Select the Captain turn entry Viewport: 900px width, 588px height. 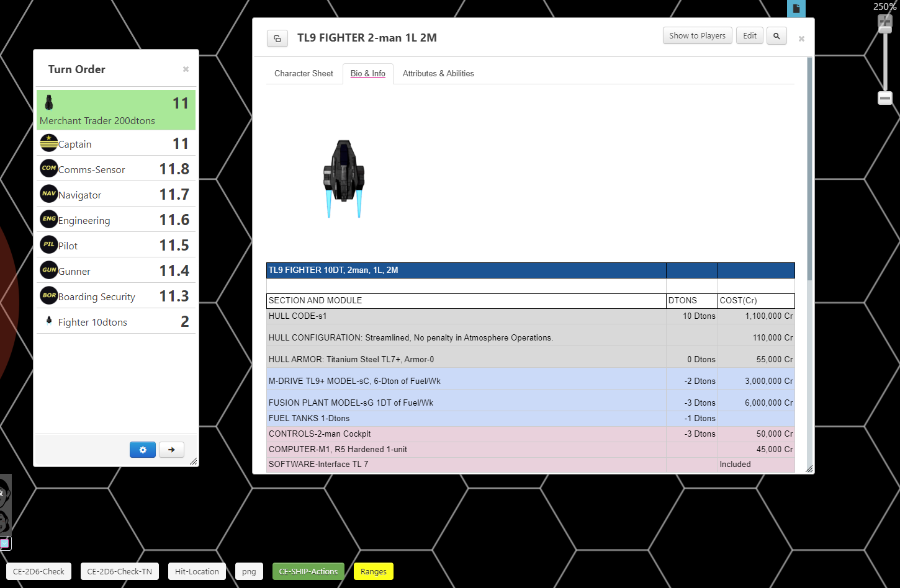point(116,143)
